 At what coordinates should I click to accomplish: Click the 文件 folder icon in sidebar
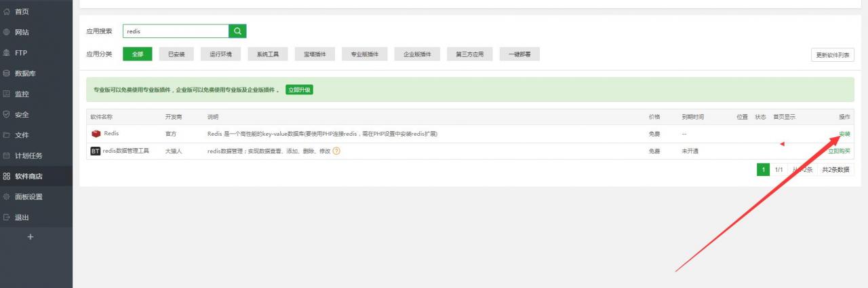tap(7, 135)
